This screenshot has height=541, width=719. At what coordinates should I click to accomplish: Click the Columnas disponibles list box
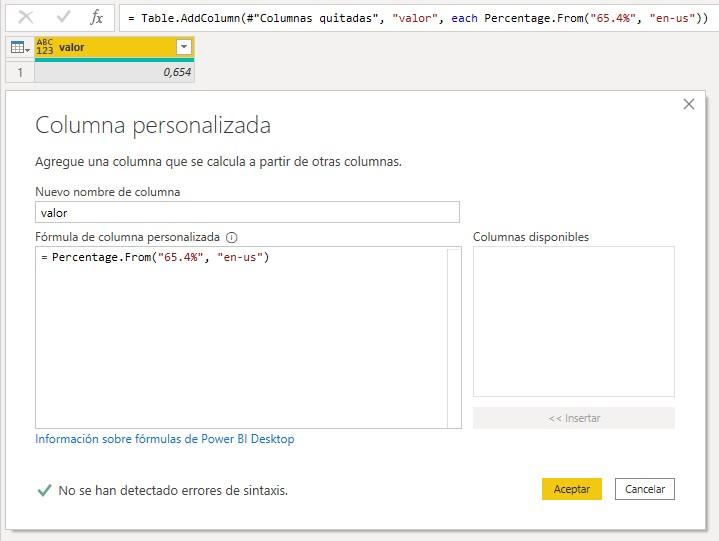pyautogui.click(x=574, y=321)
